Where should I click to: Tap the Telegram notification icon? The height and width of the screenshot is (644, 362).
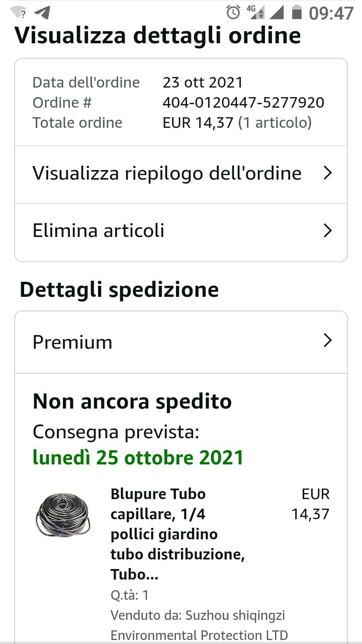pos(44,12)
